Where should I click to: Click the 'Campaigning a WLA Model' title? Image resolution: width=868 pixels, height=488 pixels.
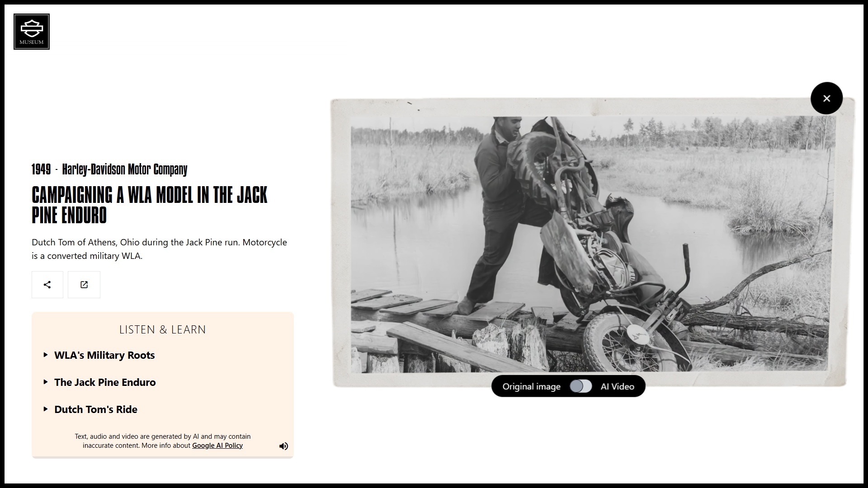150,205
